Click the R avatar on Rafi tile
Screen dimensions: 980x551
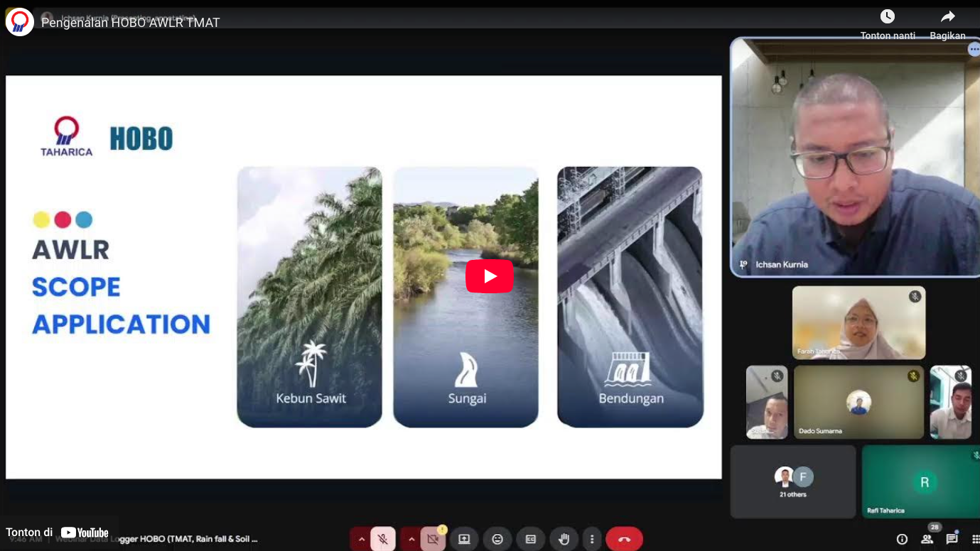[x=925, y=482]
